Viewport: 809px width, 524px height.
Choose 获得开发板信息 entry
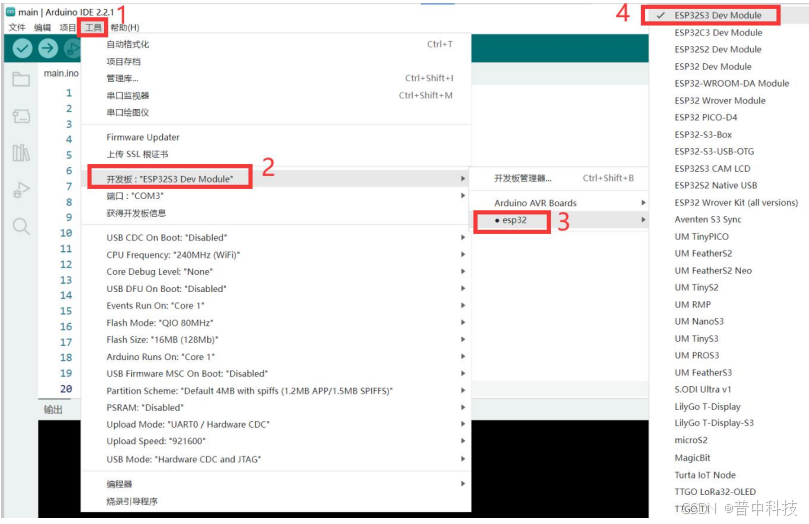[x=276, y=213]
